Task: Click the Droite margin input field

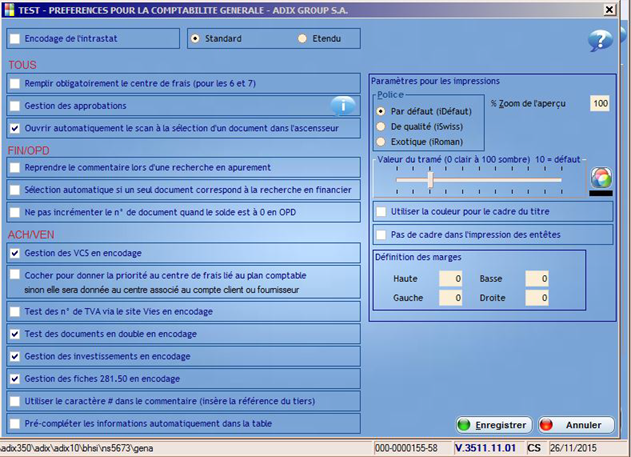Action: coord(536,298)
